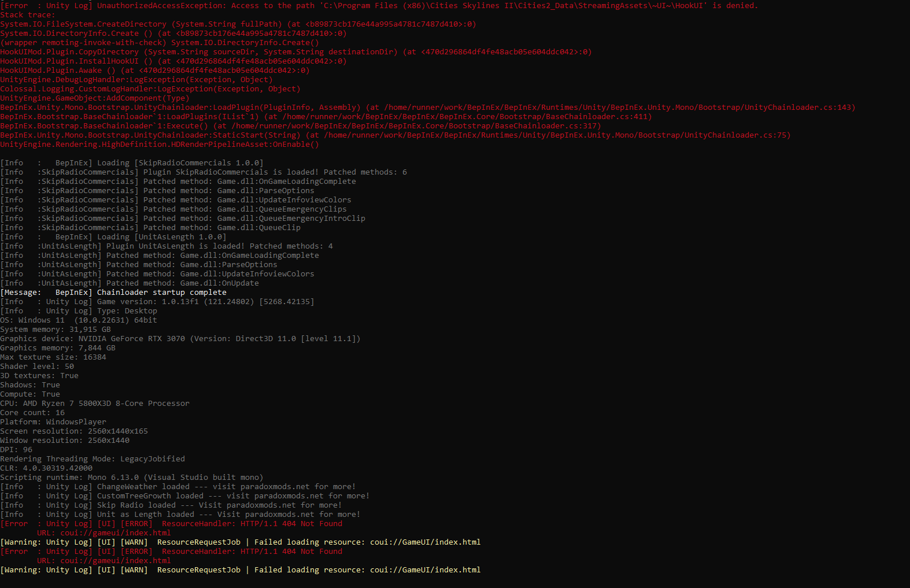This screenshot has width=910, height=588.
Task: Click the UnityEngine.GameObject:AddComponent(Type) line
Action: (95, 98)
